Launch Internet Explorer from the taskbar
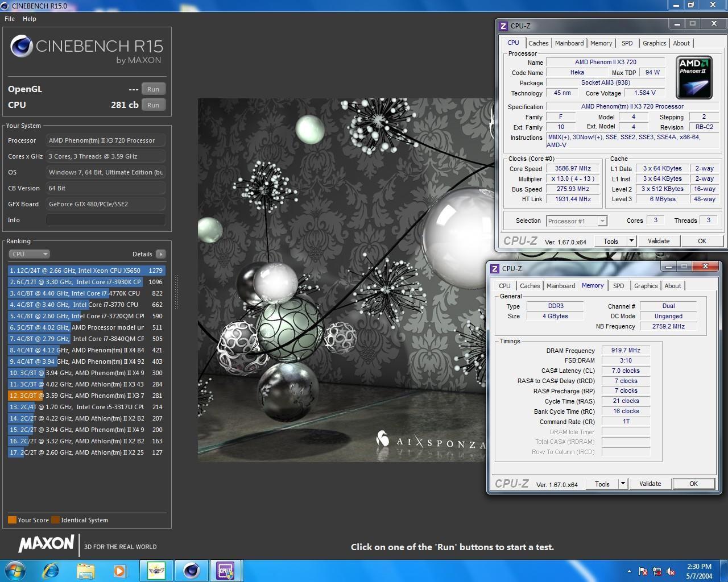 click(x=51, y=571)
